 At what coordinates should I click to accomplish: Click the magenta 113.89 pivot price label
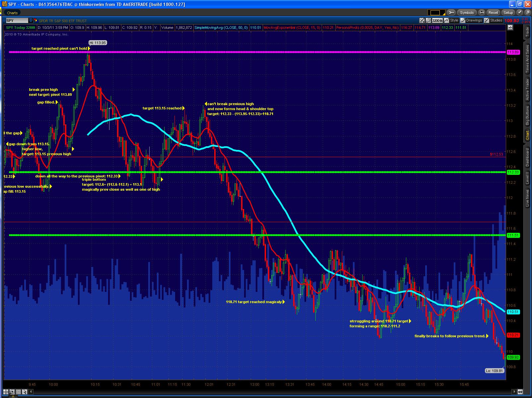click(513, 52)
